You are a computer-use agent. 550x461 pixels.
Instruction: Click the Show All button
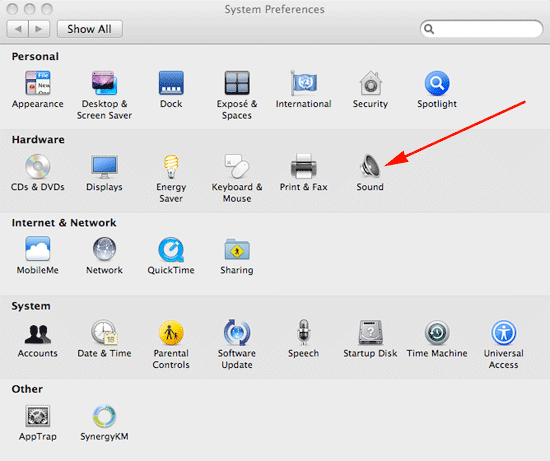[x=89, y=29]
